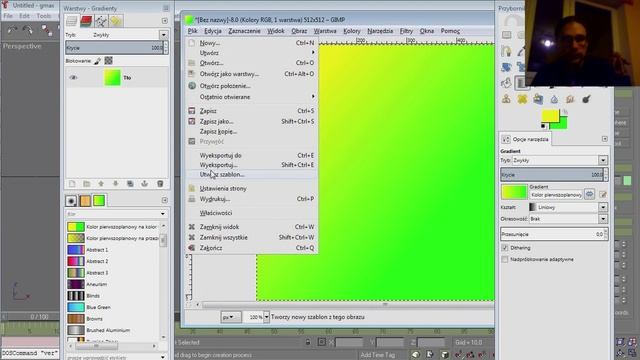Open the px unit dropdown in status bar
Screen dimensions: 640x360
231,317
